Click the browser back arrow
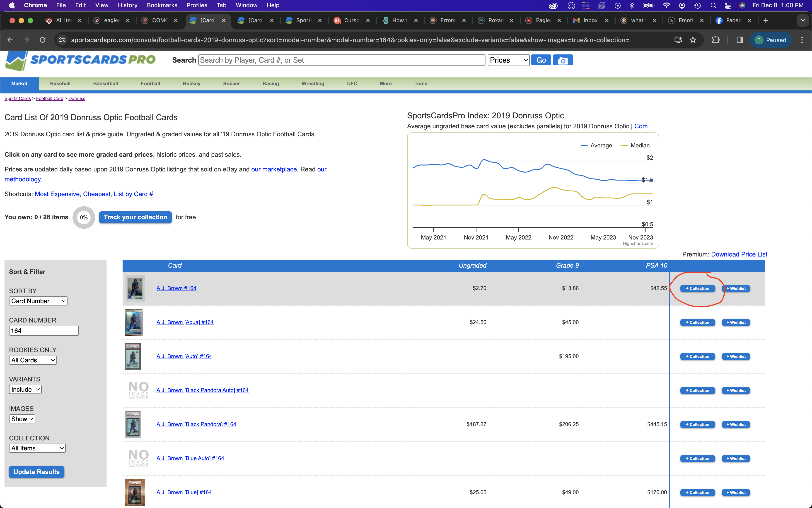 coord(10,40)
